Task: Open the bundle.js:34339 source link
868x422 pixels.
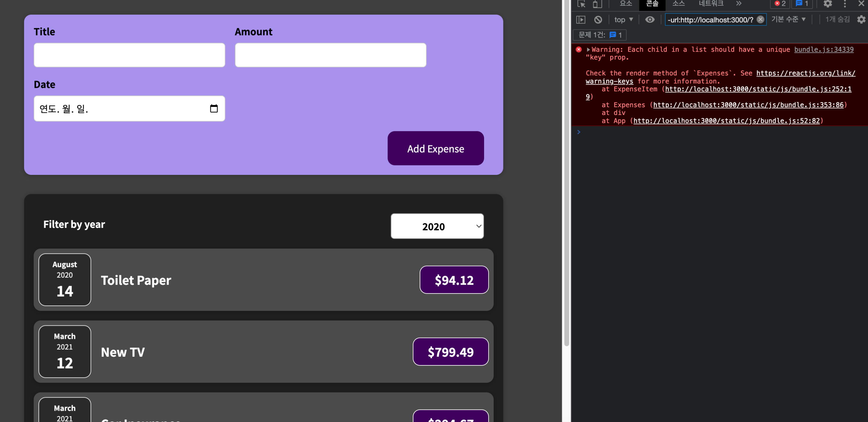Action: [x=823, y=50]
